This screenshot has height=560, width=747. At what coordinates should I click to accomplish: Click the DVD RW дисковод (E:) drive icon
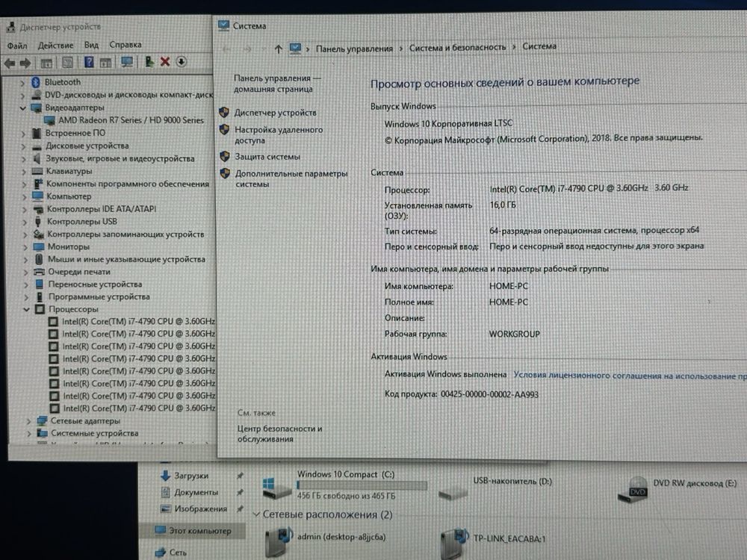coord(633,489)
